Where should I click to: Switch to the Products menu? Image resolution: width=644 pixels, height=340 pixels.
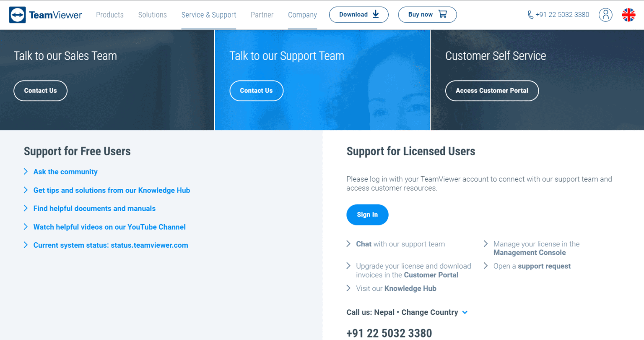109,15
